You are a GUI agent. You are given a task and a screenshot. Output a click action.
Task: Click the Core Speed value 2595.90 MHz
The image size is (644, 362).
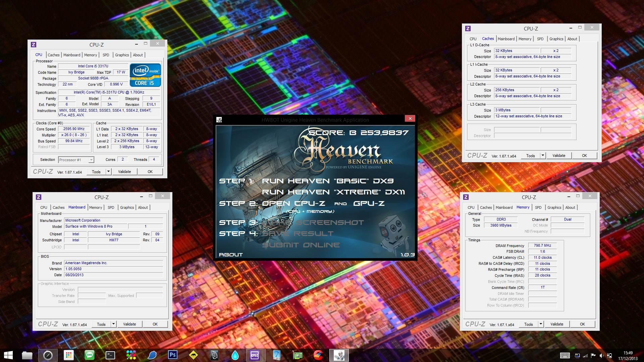tap(74, 129)
